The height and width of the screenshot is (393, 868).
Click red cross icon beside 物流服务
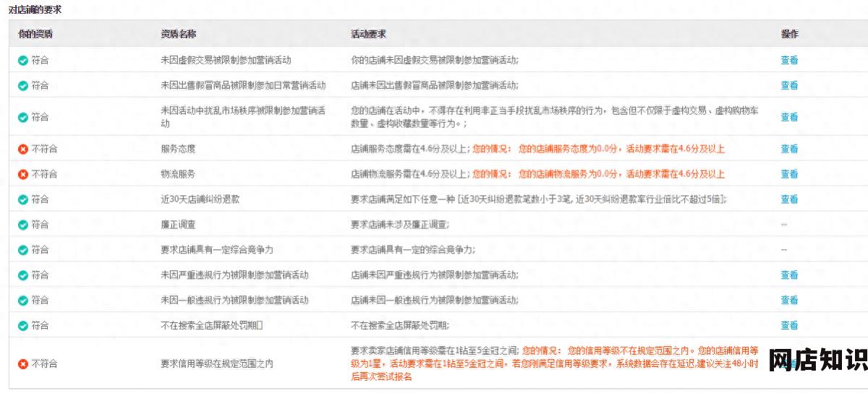[23, 175]
